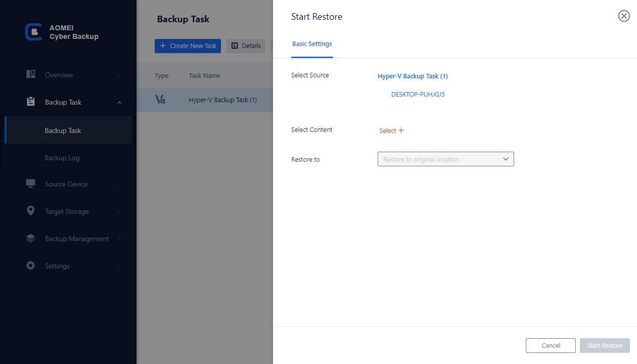Image resolution: width=637 pixels, height=364 pixels.
Task: Click the Target Storage location pin icon
Action: [x=31, y=211]
